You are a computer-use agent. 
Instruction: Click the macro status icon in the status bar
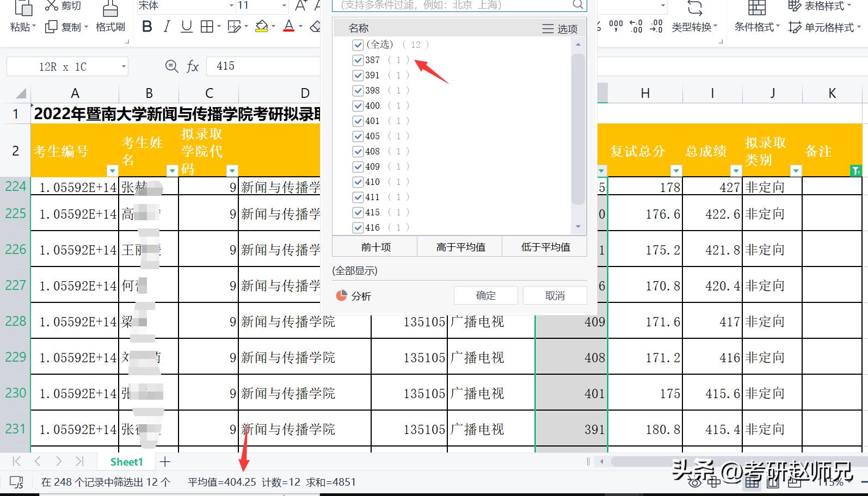[x=17, y=482]
